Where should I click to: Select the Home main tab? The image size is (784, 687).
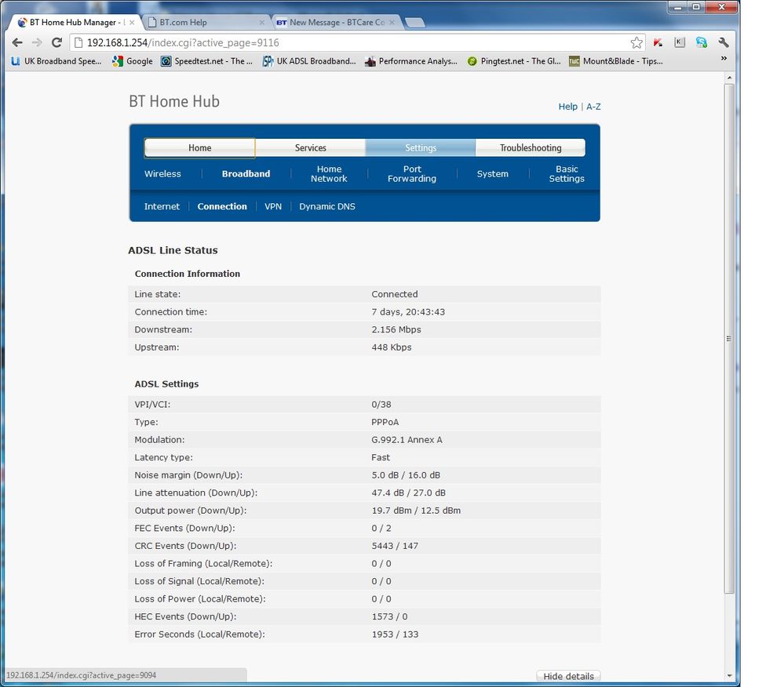click(x=200, y=148)
